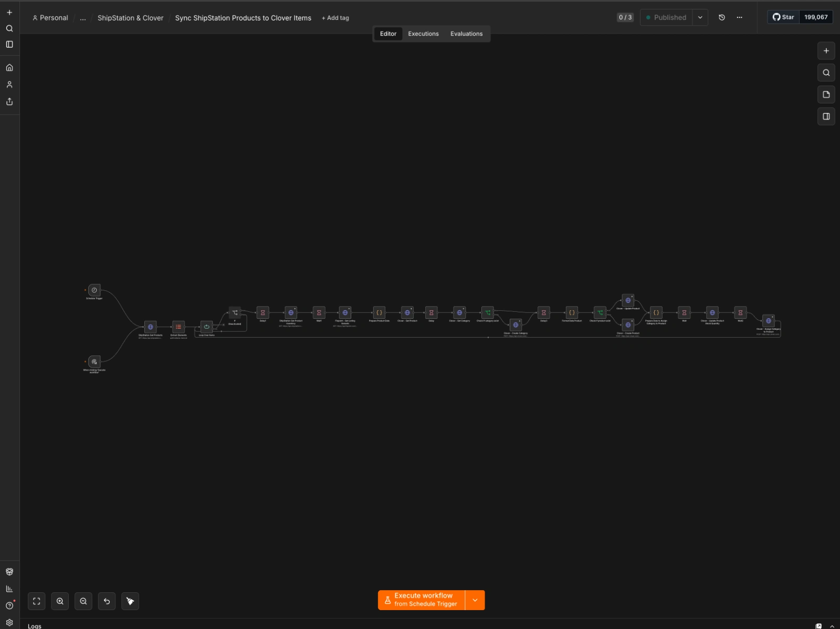Pop out the Logs panel
This screenshot has width=840, height=629.
point(818,626)
